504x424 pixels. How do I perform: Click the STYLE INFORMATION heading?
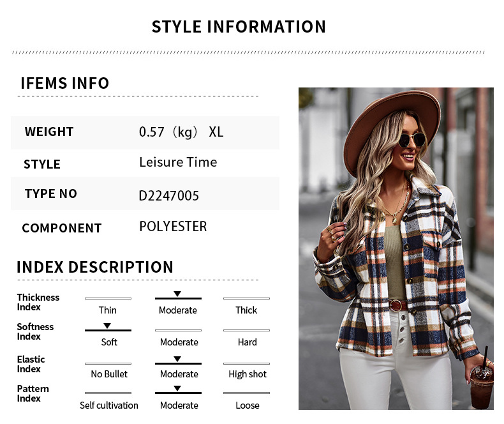[x=239, y=27]
